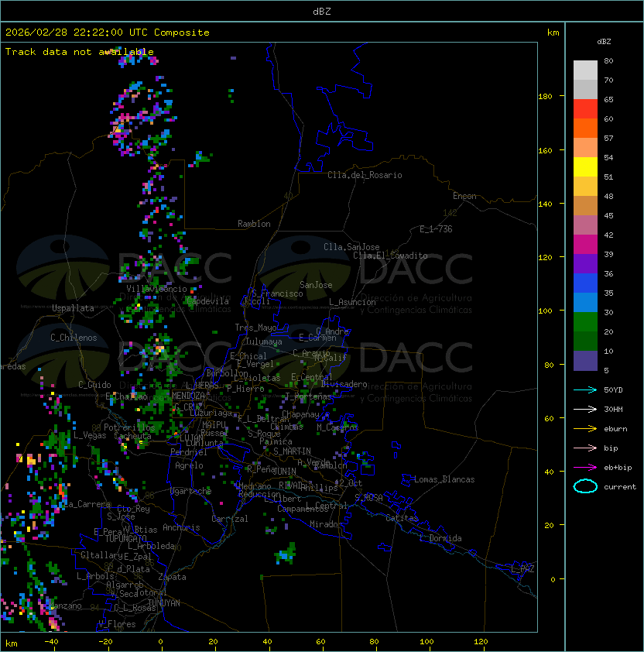Screen dimensions: 644x652
Task: Click the Zapata map label
Action: click(172, 577)
